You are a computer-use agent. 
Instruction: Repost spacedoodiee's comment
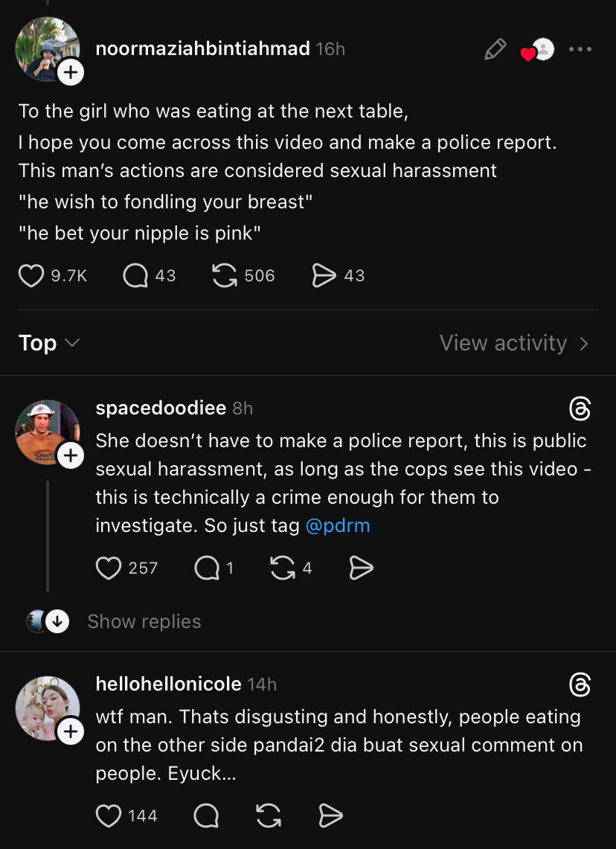(282, 568)
